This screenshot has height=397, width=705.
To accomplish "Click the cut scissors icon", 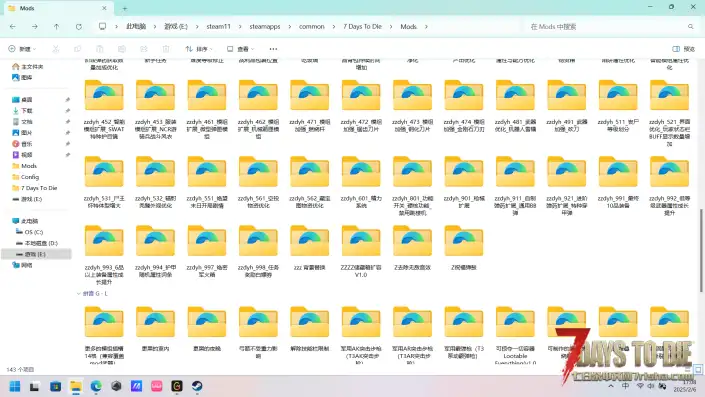I will pyautogui.click(x=56, y=49).
